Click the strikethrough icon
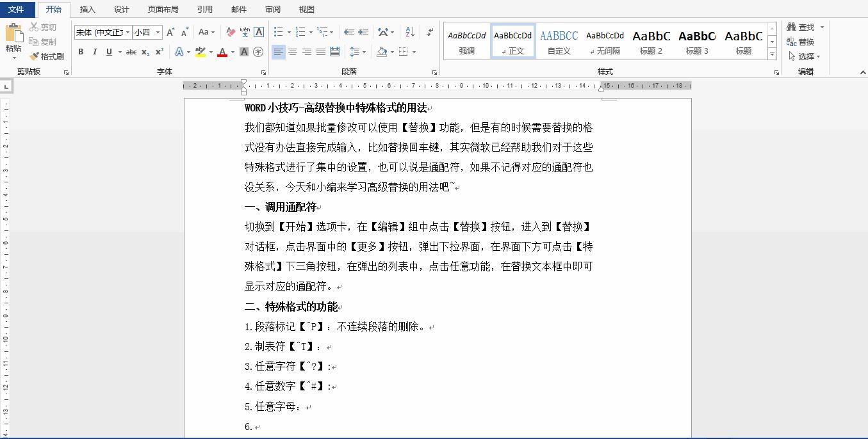This screenshot has height=439, width=868. 131,52
